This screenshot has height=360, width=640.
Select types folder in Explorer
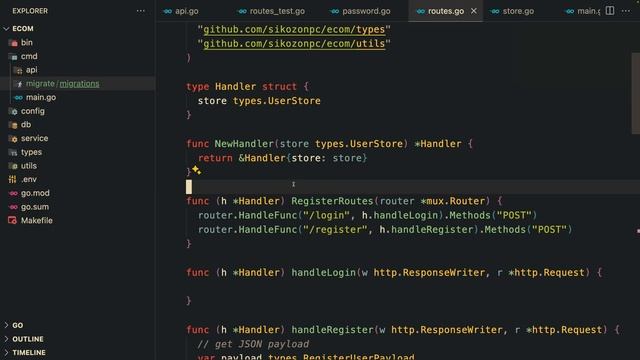coord(31,152)
